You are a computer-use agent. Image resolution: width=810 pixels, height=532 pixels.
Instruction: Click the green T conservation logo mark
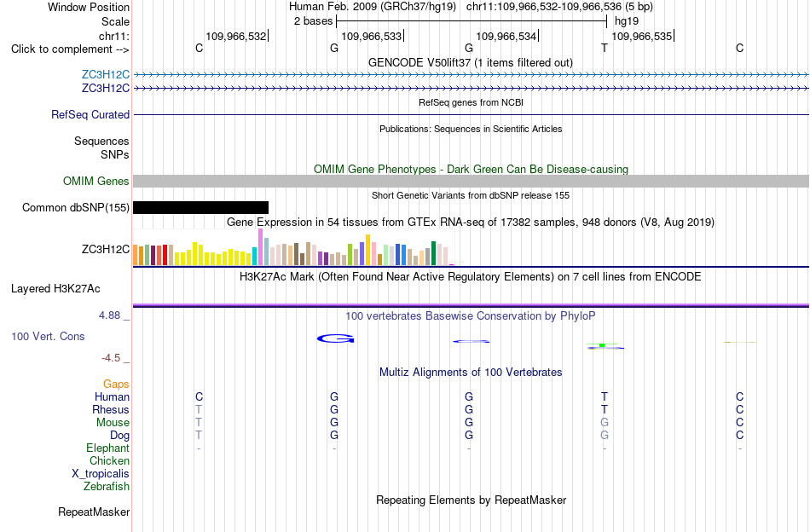602,344
